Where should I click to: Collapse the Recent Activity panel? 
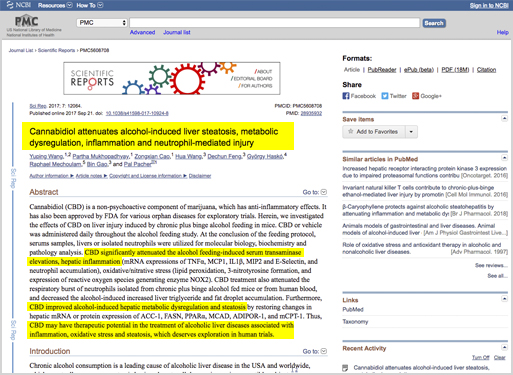tap(504, 347)
